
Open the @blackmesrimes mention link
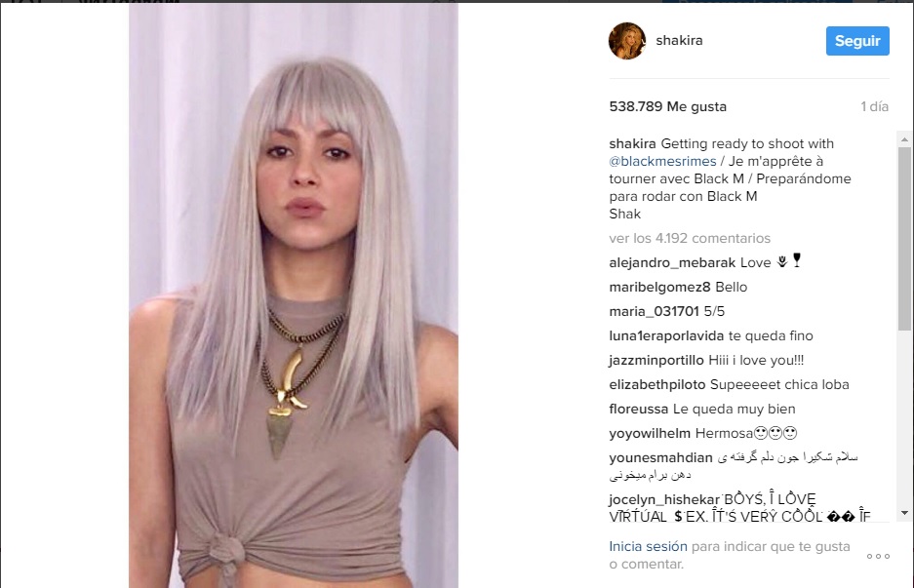[662, 162]
